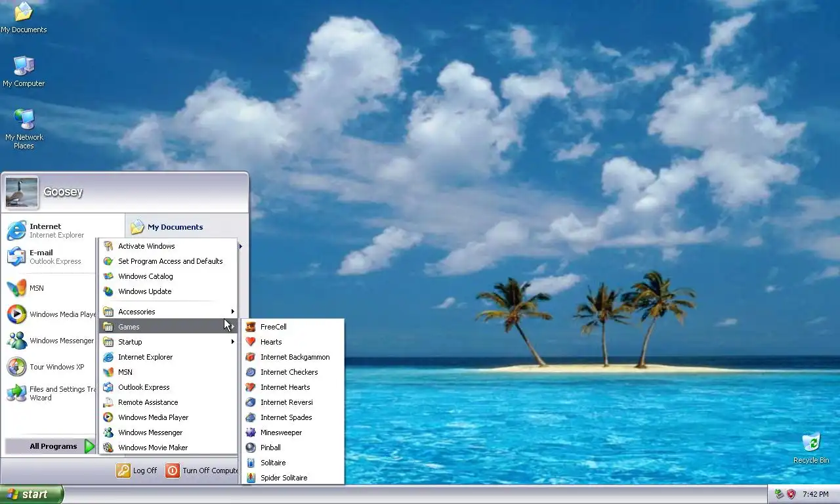Select Windows Messenger in All Programs menu
This screenshot has width=840, height=504.
(168, 432)
